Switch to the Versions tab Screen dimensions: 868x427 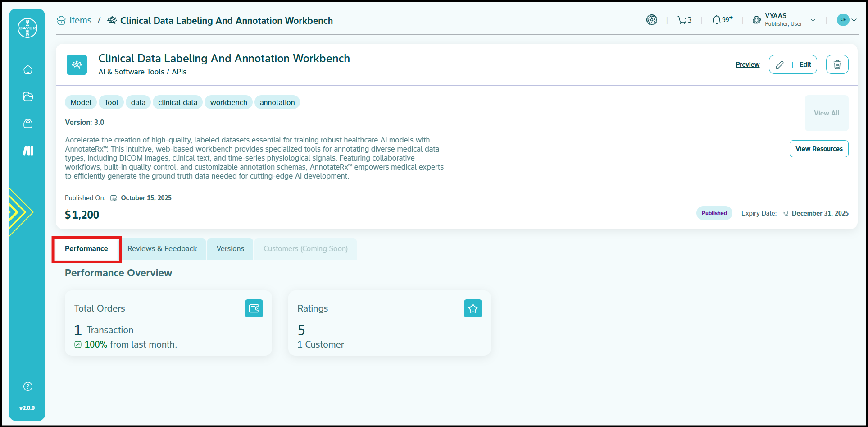click(x=230, y=249)
